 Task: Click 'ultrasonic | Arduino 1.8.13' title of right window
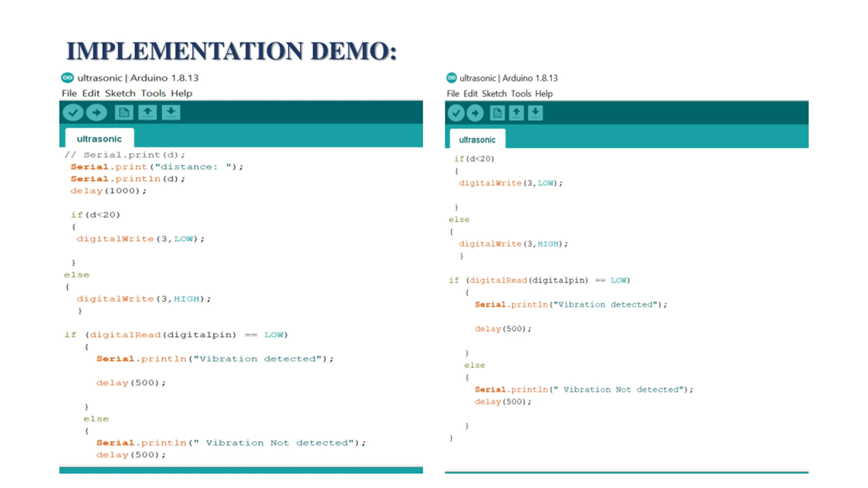click(509, 78)
